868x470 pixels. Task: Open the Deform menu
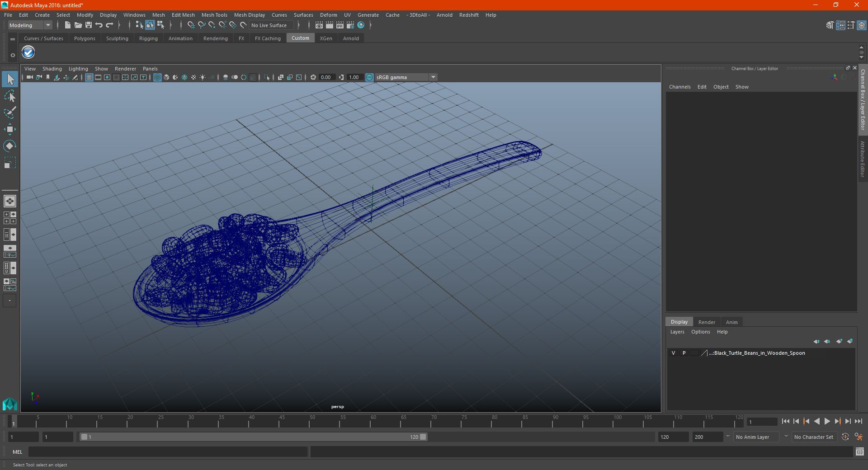[x=329, y=15]
